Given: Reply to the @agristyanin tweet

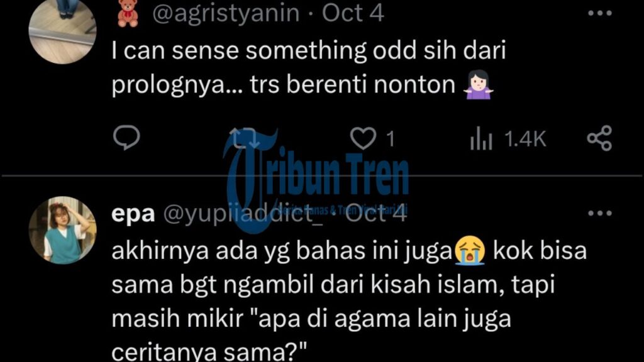Looking at the screenshot, I should 127,138.
